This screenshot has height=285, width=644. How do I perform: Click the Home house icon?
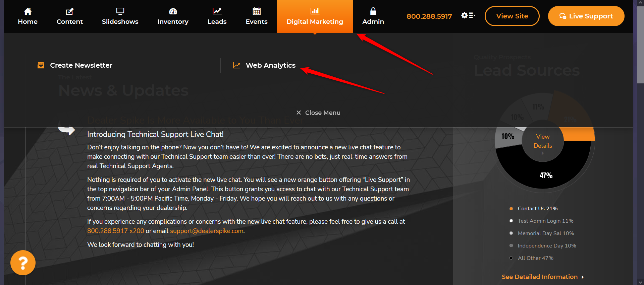[28, 11]
